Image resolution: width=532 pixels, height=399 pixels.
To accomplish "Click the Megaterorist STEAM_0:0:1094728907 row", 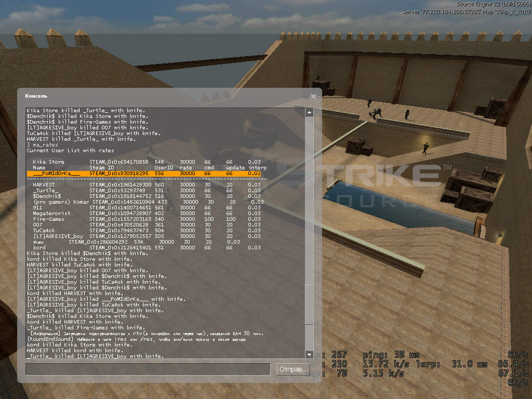I will click(147, 214).
